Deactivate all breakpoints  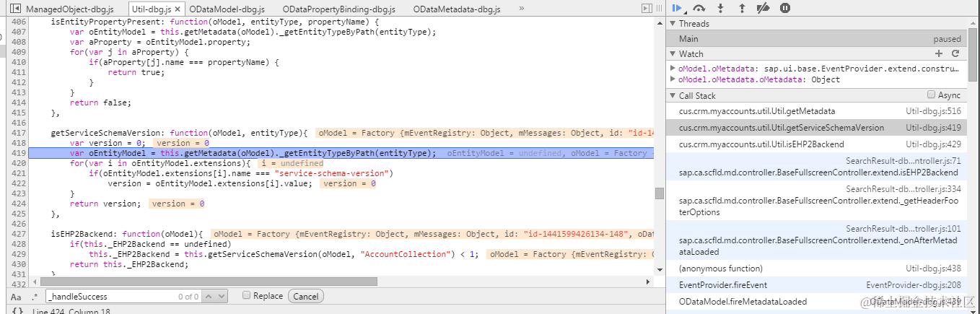(763, 8)
